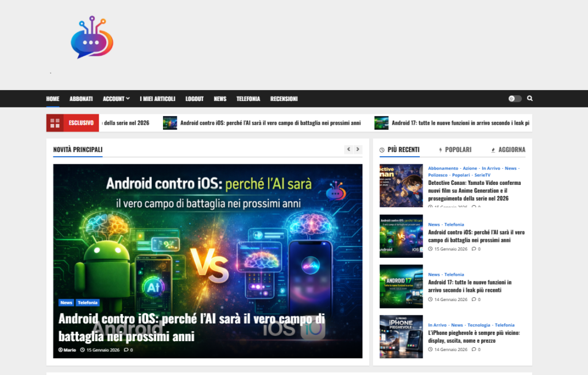Open the Abbonati menu item

coord(81,99)
